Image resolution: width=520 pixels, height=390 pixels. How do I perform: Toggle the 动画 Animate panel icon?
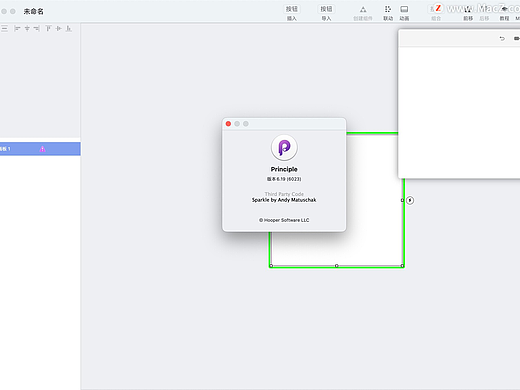[404, 9]
